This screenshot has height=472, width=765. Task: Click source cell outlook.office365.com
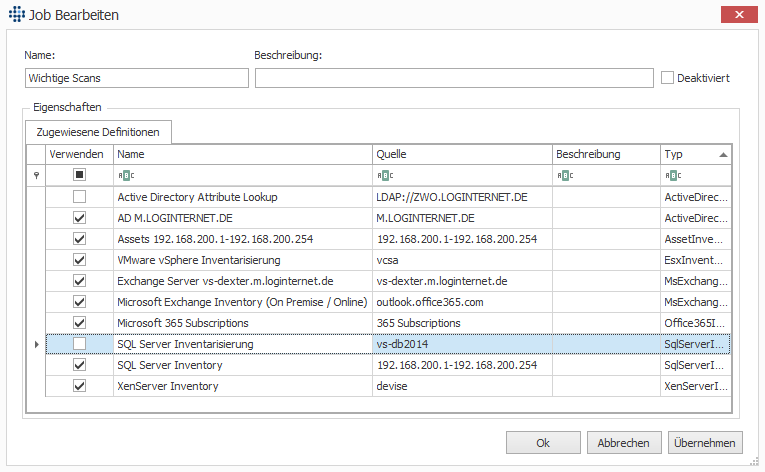click(462, 302)
